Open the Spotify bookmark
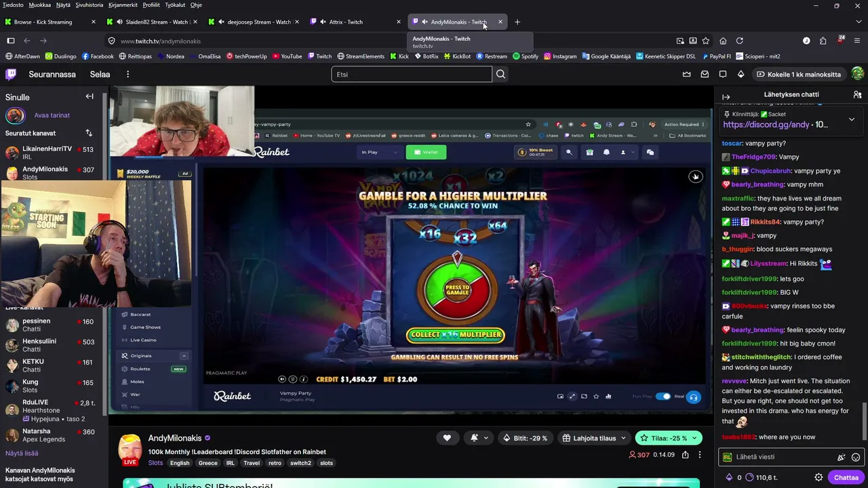Screen dimensions: 868x488 [526, 56]
